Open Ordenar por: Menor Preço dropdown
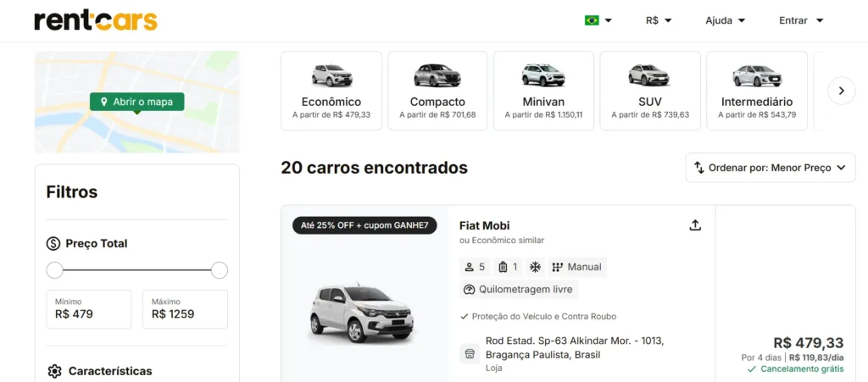 (x=770, y=168)
